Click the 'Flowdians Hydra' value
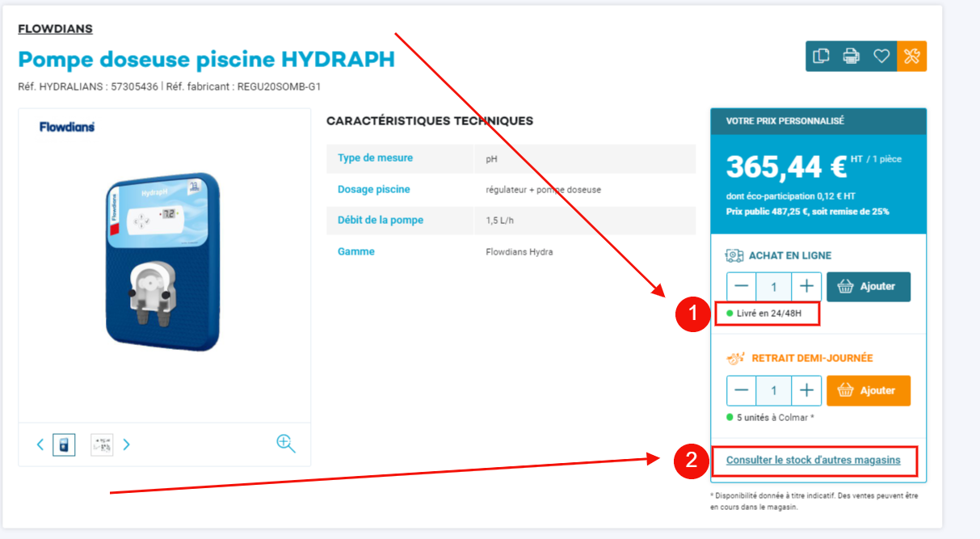 point(519,252)
